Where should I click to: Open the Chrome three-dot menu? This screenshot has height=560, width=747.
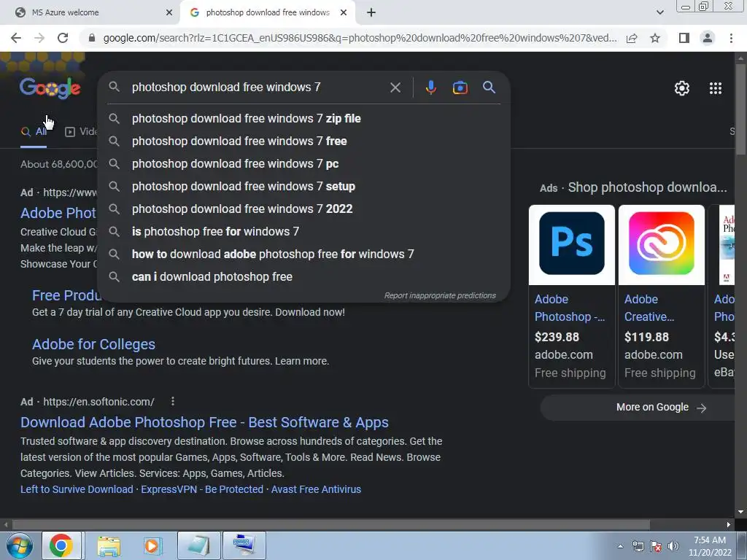731,38
